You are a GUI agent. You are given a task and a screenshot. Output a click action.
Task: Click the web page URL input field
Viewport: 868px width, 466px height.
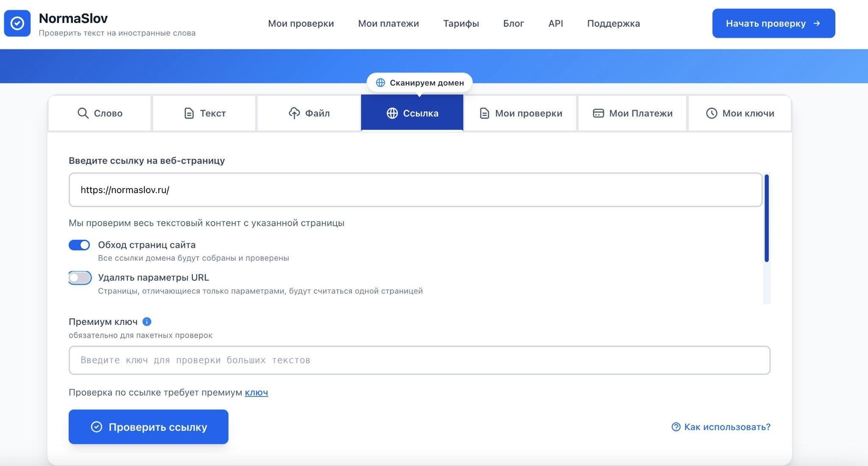click(x=415, y=190)
